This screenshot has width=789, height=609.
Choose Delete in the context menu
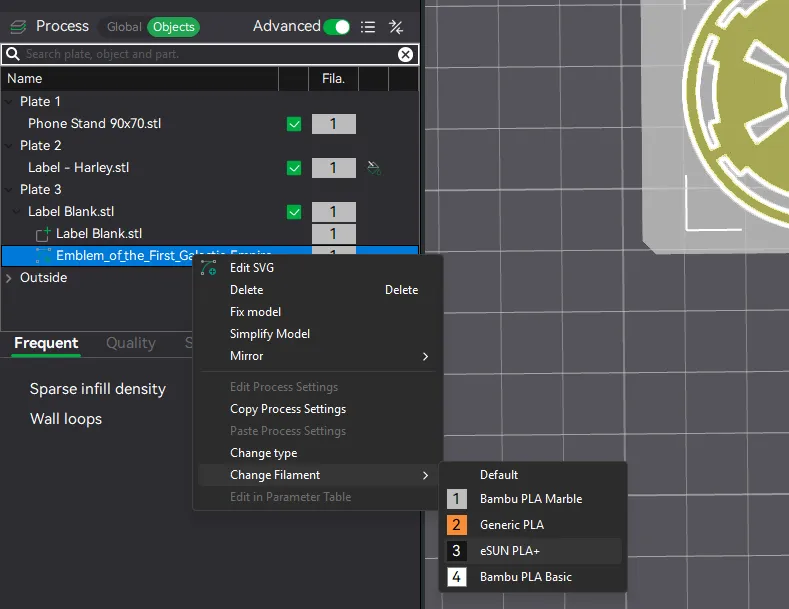coord(247,290)
